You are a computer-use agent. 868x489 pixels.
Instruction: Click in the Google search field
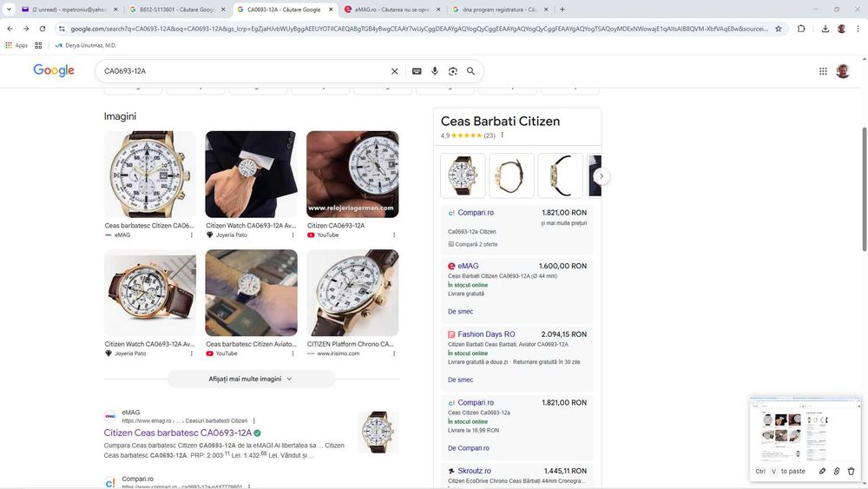(244, 71)
